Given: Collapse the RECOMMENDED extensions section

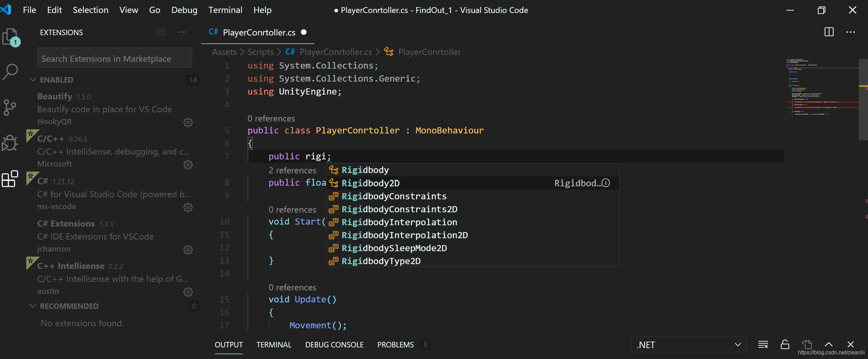Looking at the screenshot, I should point(33,306).
